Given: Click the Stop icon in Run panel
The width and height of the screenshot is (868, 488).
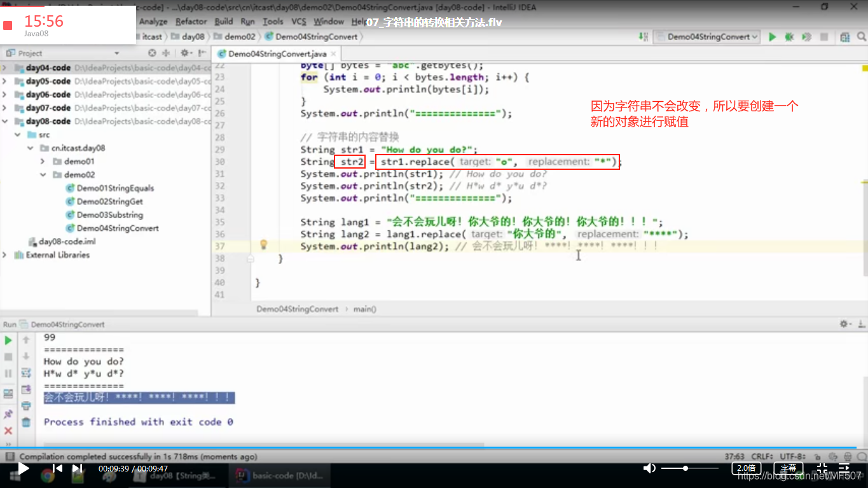Looking at the screenshot, I should coord(8,357).
